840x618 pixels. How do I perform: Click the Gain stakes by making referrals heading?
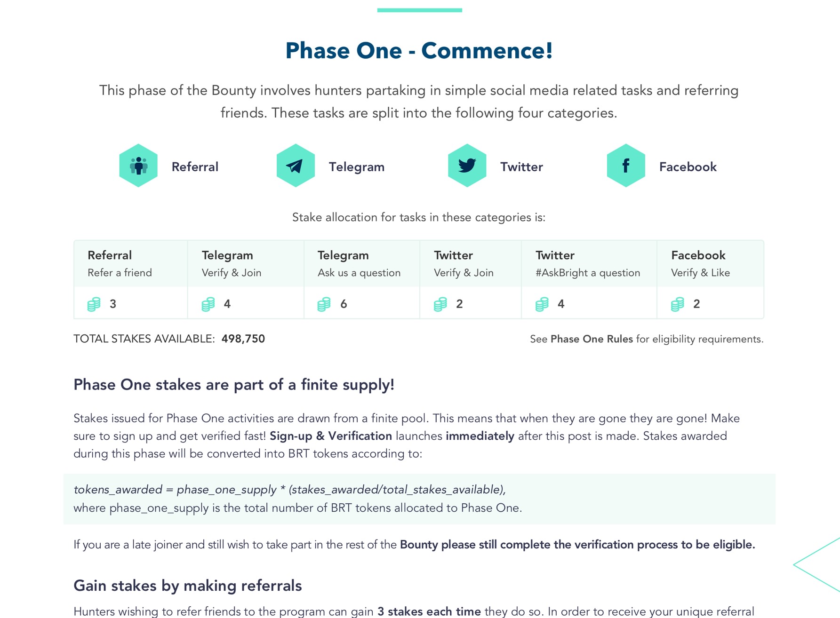pos(188,586)
